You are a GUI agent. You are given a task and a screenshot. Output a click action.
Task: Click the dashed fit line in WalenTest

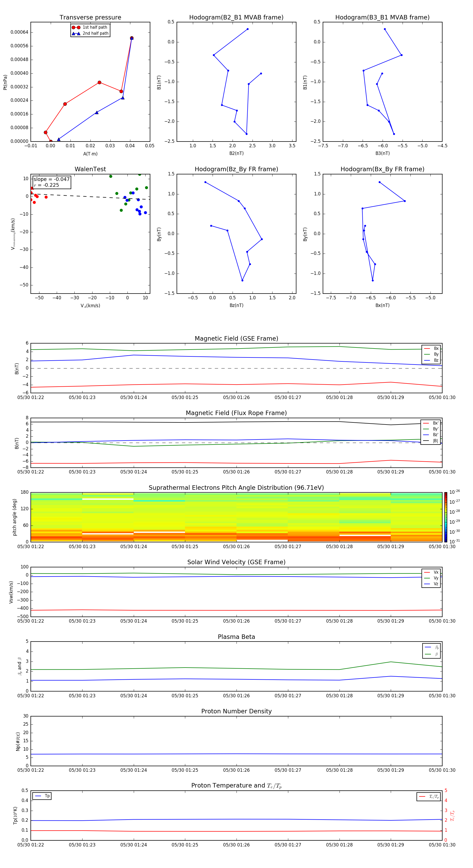90,196
